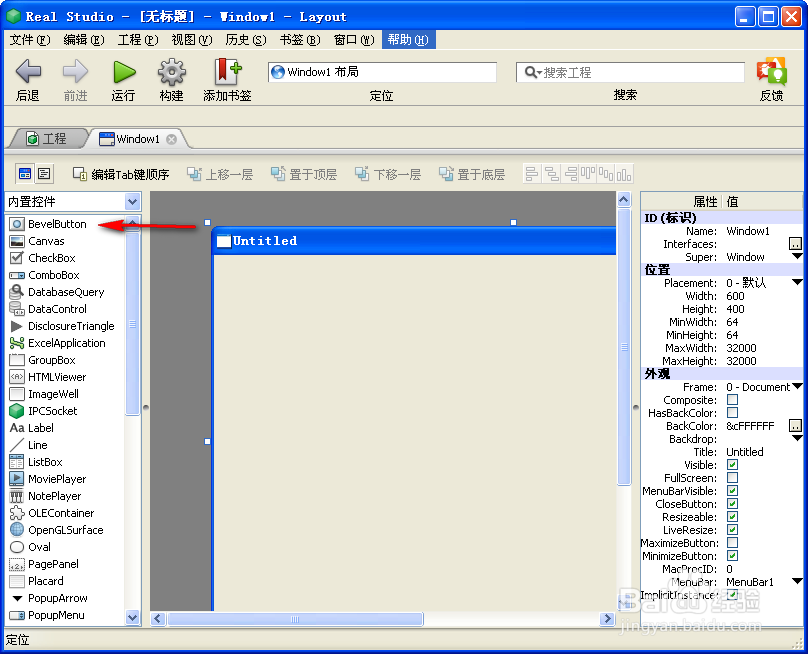Image resolution: width=808 pixels, height=654 pixels.
Task: Toggle the MaximizeButton checkbox
Action: (732, 543)
